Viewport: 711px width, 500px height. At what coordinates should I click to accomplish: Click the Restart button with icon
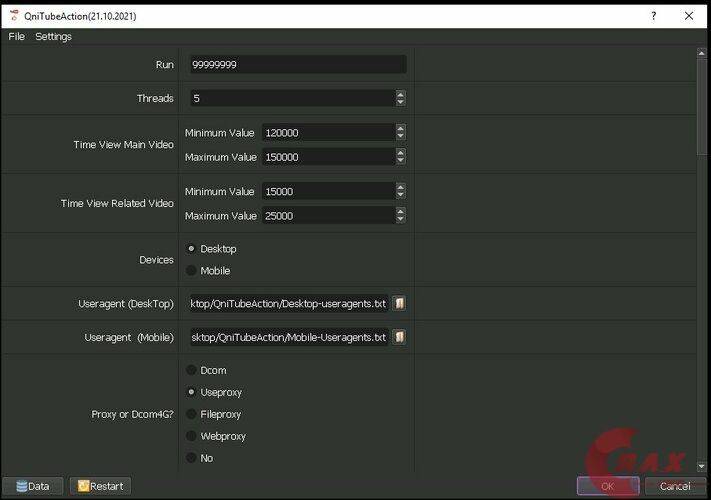click(x=100, y=486)
